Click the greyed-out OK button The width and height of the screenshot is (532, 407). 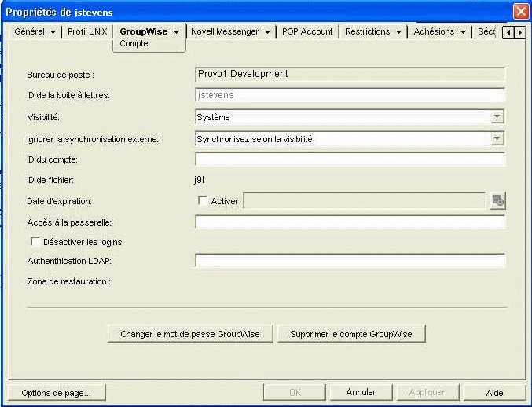coord(295,392)
